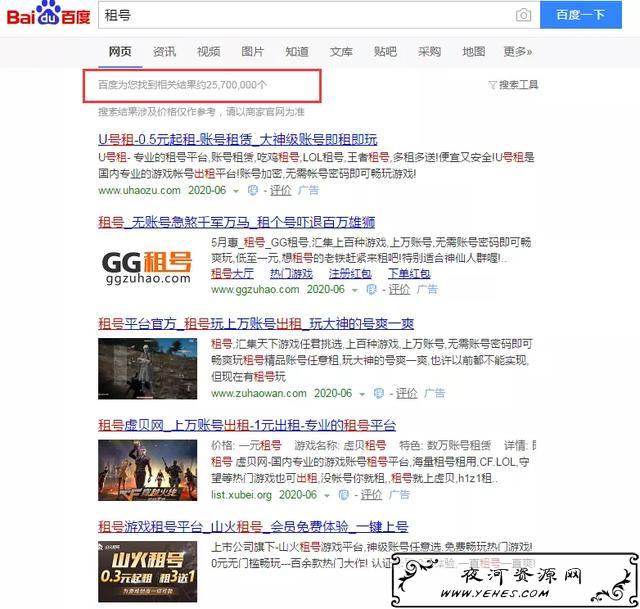Click the shield icon in zuhaowan result

coord(379,393)
